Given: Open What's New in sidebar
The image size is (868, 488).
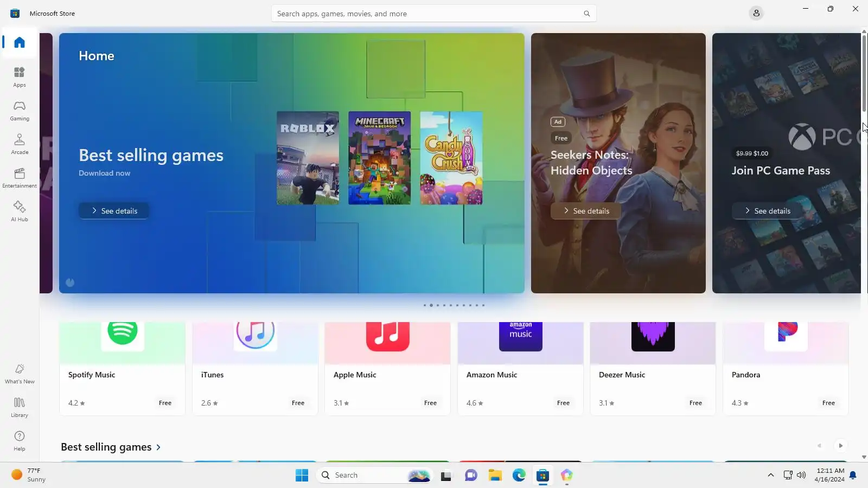Looking at the screenshot, I should (20, 374).
